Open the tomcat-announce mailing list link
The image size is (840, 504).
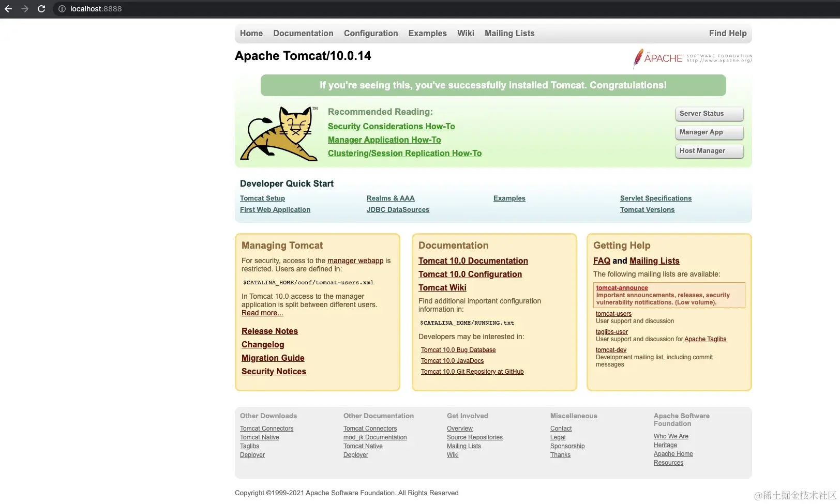pyautogui.click(x=622, y=288)
